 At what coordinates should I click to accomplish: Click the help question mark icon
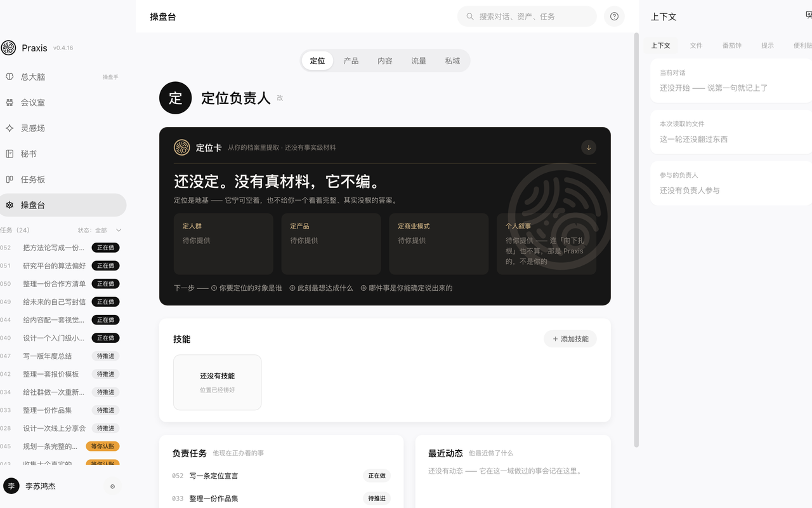pyautogui.click(x=614, y=17)
